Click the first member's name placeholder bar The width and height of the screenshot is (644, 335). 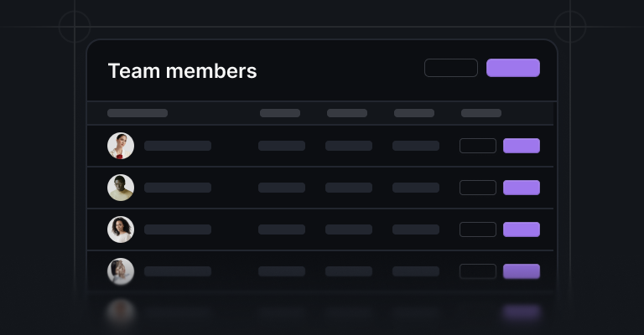[x=178, y=146]
